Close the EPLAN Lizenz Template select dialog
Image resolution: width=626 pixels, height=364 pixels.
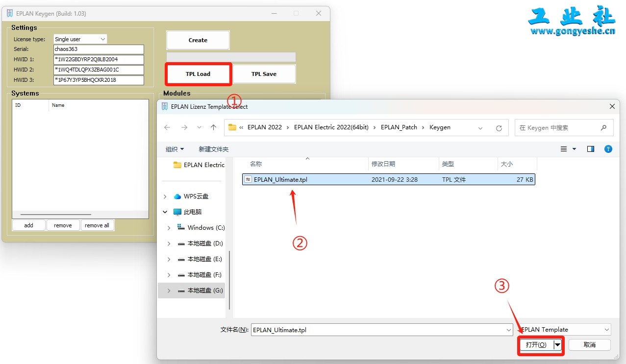[x=612, y=106]
